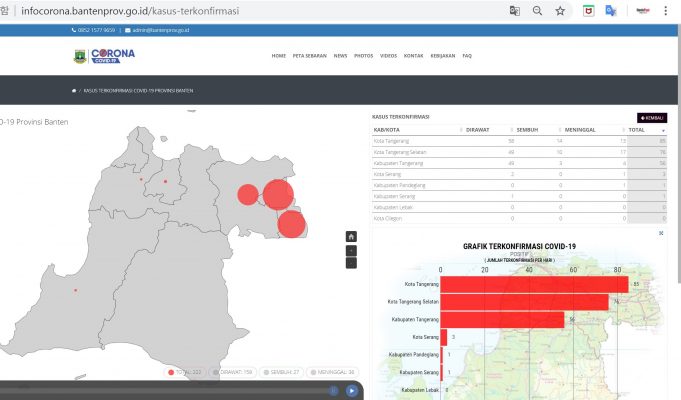Click the browser zoom magnifier icon
Image resolution: width=681 pixels, height=400 pixels.
tap(537, 11)
